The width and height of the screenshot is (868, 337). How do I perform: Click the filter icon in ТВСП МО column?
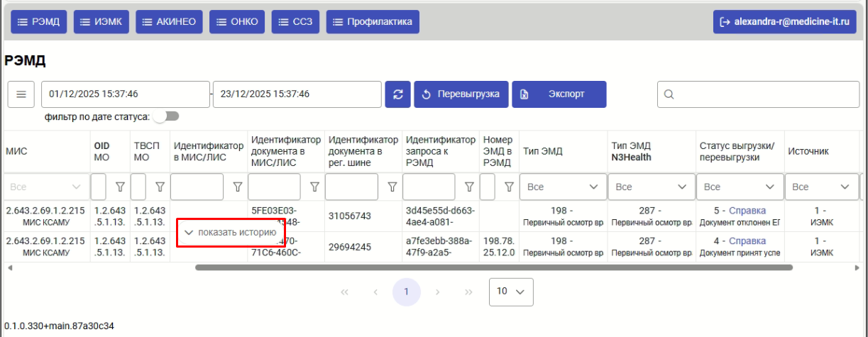tap(160, 187)
